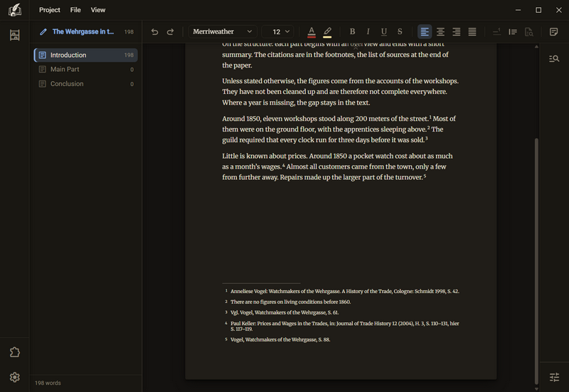Screen dimensions: 569x392
Task: Insert a footnote with the toolbar icon
Action: pyautogui.click(x=496, y=31)
